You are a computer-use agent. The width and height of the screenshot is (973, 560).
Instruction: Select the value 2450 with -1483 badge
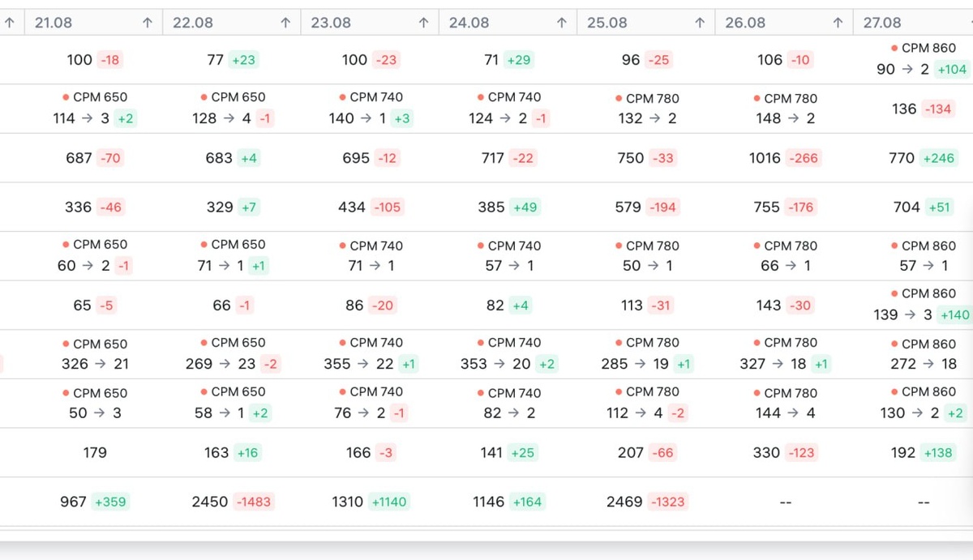click(209, 502)
